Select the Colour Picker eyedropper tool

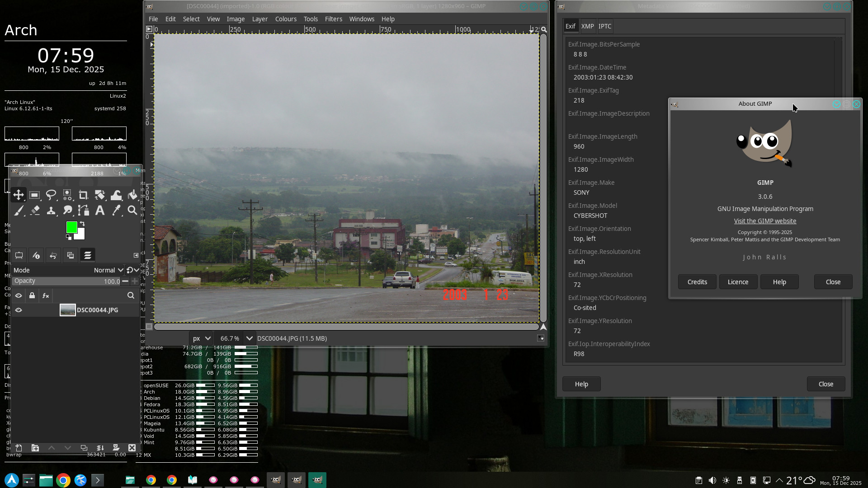pos(116,211)
